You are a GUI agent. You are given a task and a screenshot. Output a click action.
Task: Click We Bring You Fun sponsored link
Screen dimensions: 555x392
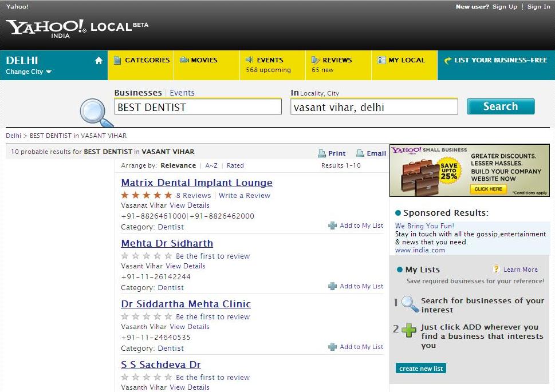[424, 225]
